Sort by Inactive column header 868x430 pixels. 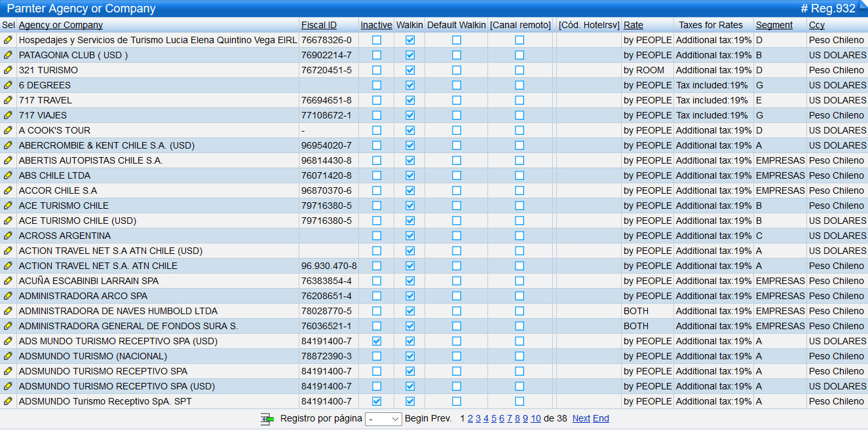tap(377, 25)
